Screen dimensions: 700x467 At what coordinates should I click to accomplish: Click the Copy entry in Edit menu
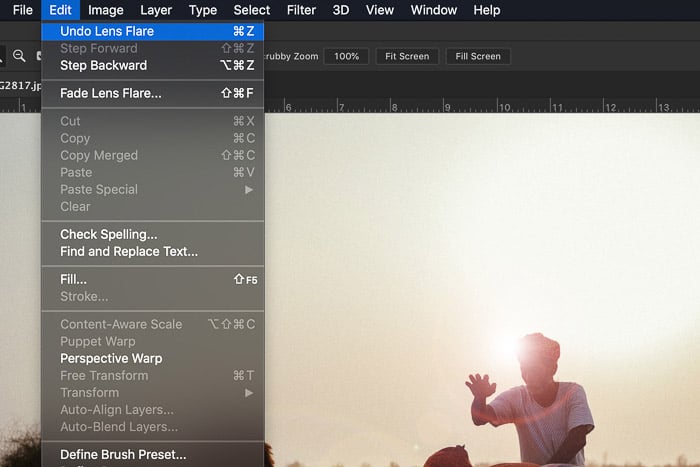point(152,138)
